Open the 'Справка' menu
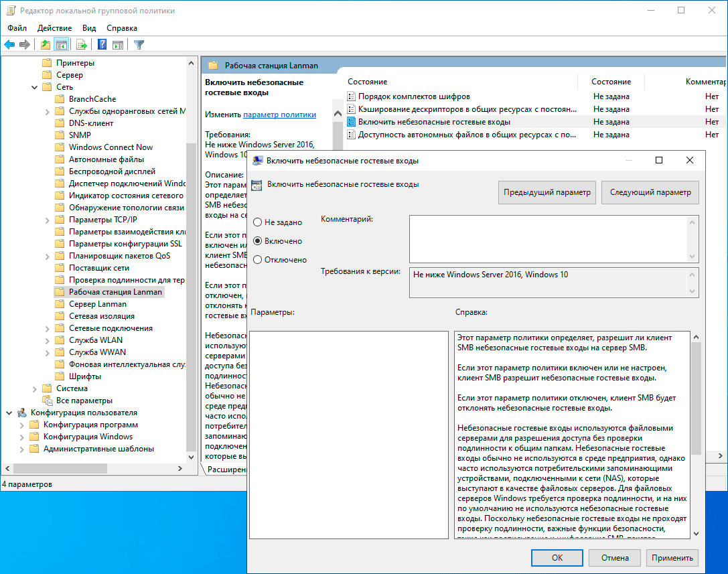Screen dimensions: 728x574 click(122, 28)
